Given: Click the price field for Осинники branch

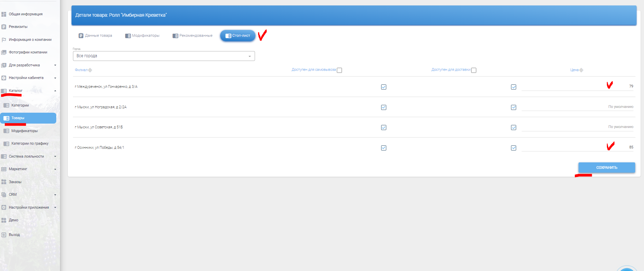Looking at the screenshot, I should 578,147.
